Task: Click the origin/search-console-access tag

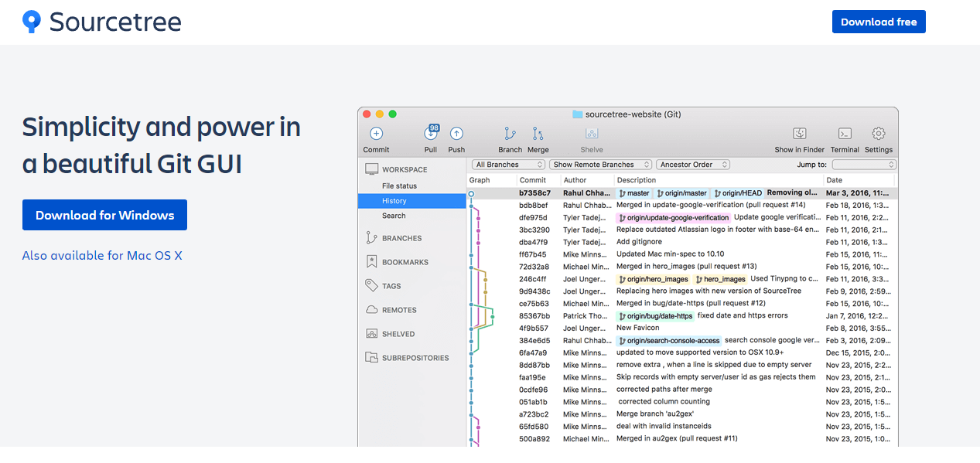Action: (669, 341)
